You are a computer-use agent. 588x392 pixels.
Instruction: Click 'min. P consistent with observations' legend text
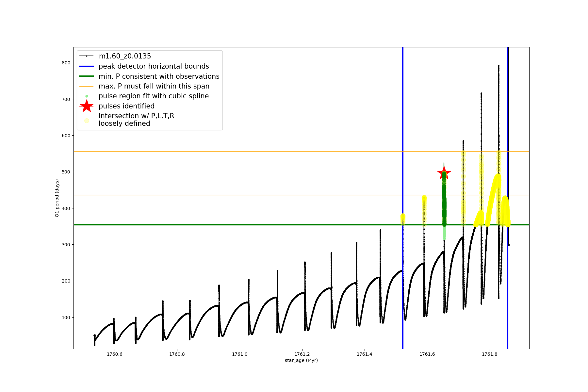(x=159, y=76)
